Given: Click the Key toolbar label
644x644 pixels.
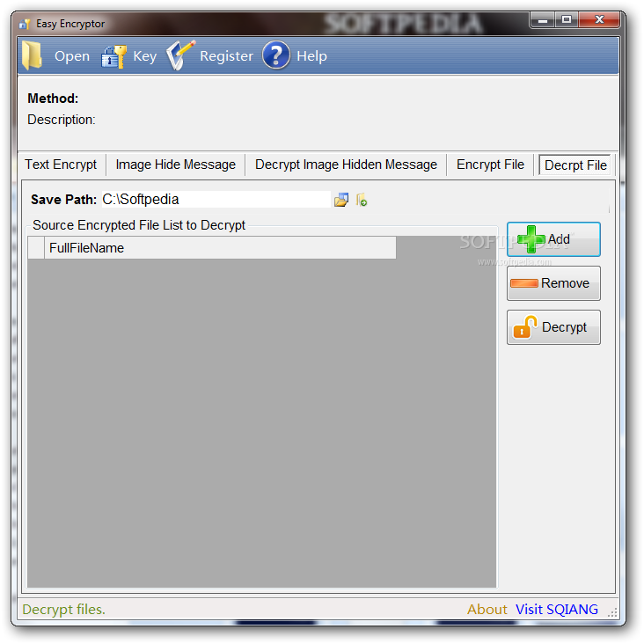Looking at the screenshot, I should point(144,55).
